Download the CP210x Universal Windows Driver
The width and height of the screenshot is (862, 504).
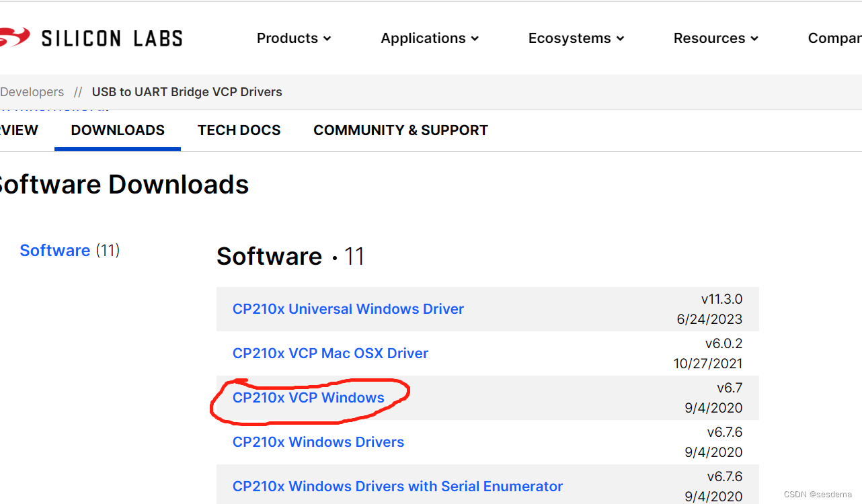tap(348, 308)
